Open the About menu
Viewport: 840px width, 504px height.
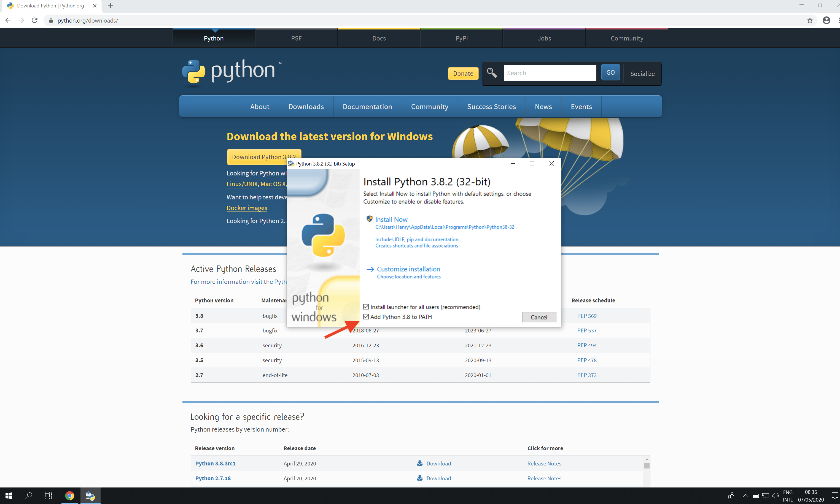260,107
